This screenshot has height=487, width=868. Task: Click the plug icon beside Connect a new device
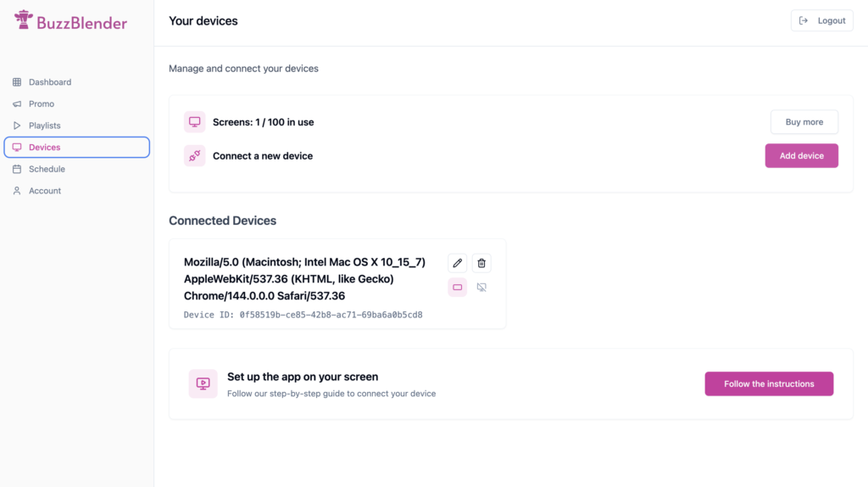click(x=195, y=156)
